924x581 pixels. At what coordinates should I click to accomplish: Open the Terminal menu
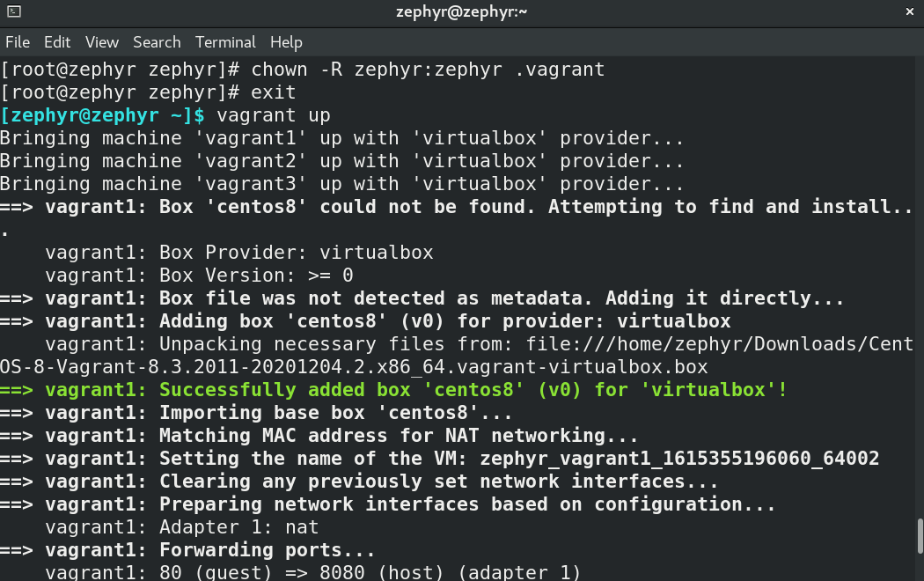point(225,41)
